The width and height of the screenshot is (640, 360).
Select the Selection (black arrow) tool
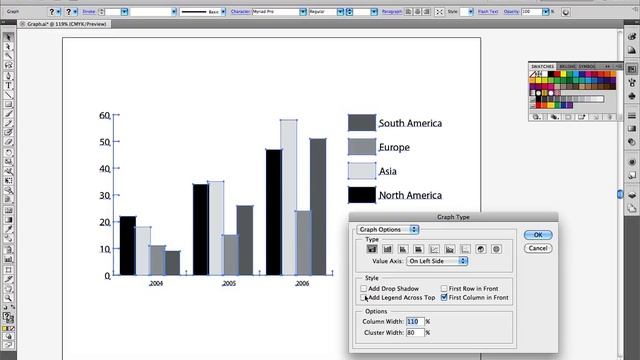(x=8, y=37)
